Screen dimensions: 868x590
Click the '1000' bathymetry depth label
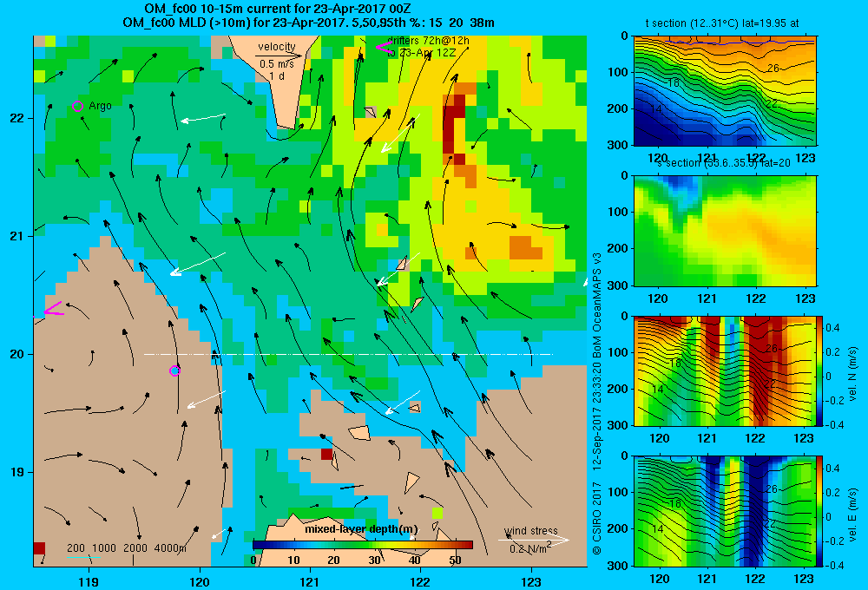click(104, 548)
